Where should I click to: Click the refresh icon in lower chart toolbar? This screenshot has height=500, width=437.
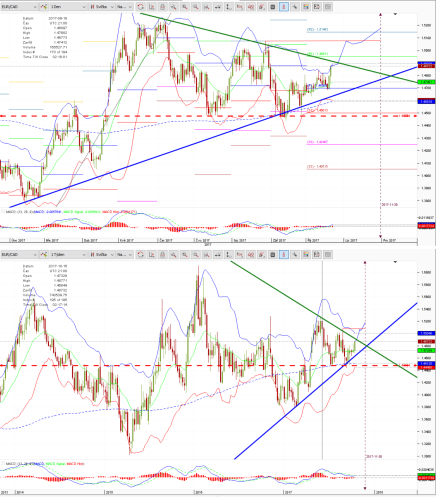(141, 255)
